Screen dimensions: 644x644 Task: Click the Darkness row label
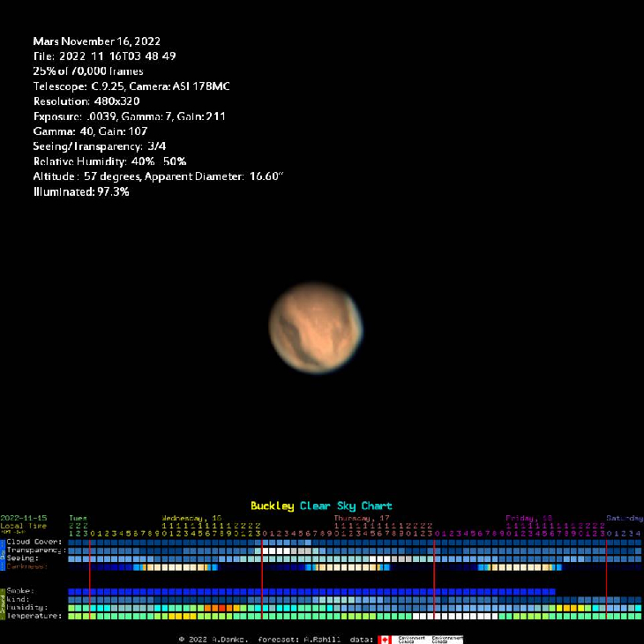[27, 567]
